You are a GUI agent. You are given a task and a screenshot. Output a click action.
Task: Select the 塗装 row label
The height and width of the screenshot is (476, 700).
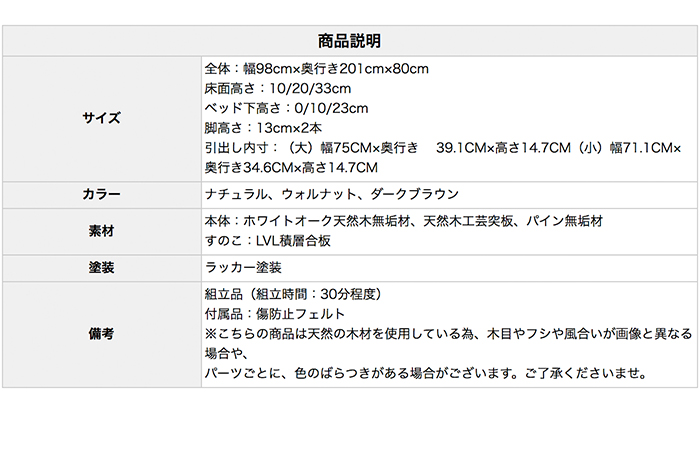coord(100,268)
